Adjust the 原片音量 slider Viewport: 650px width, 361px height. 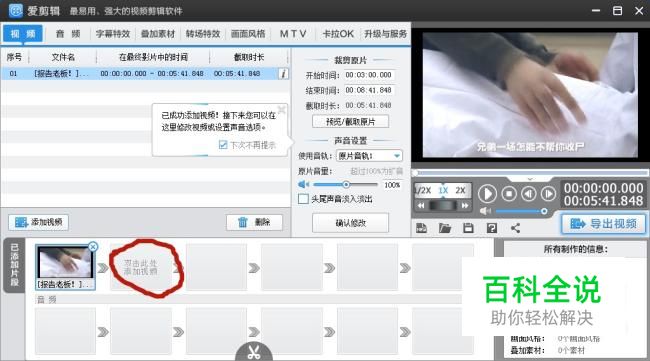pos(345,184)
